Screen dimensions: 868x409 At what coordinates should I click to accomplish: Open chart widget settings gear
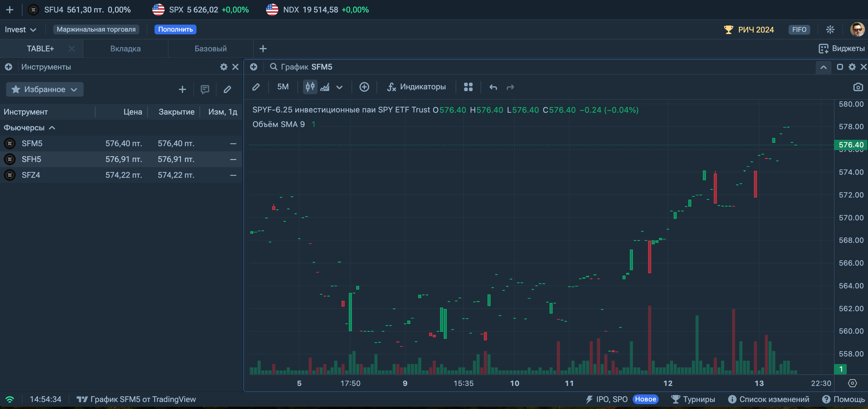(x=852, y=67)
